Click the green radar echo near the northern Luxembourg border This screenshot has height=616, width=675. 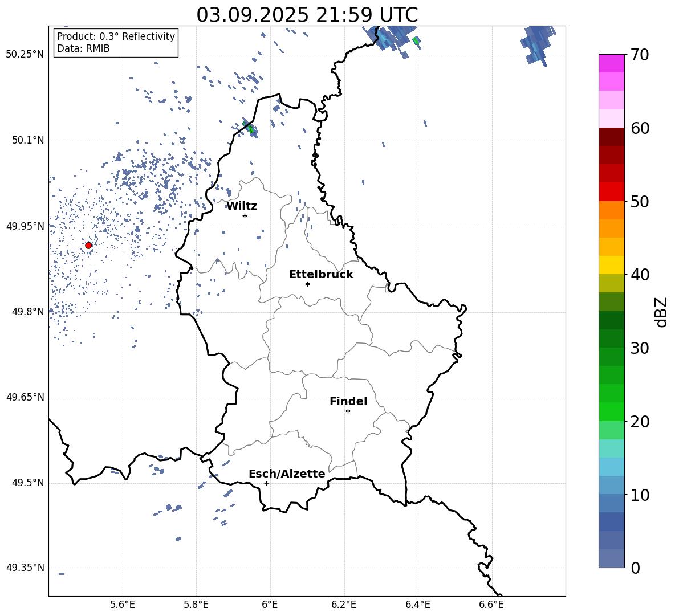(x=250, y=128)
